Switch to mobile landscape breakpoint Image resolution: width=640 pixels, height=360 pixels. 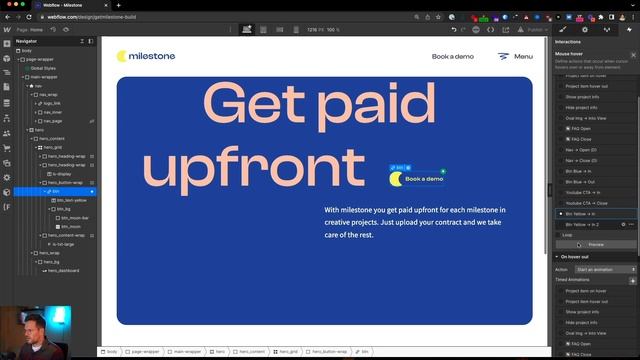click(280, 29)
